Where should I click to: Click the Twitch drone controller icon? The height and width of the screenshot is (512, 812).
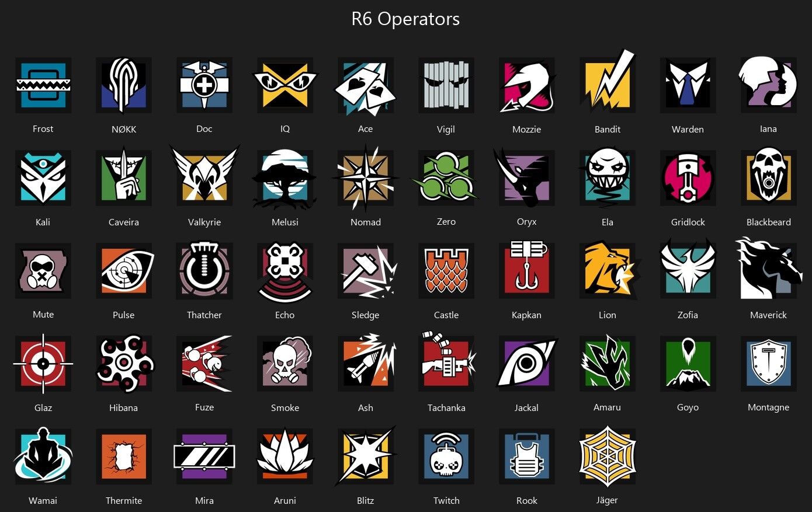click(446, 456)
